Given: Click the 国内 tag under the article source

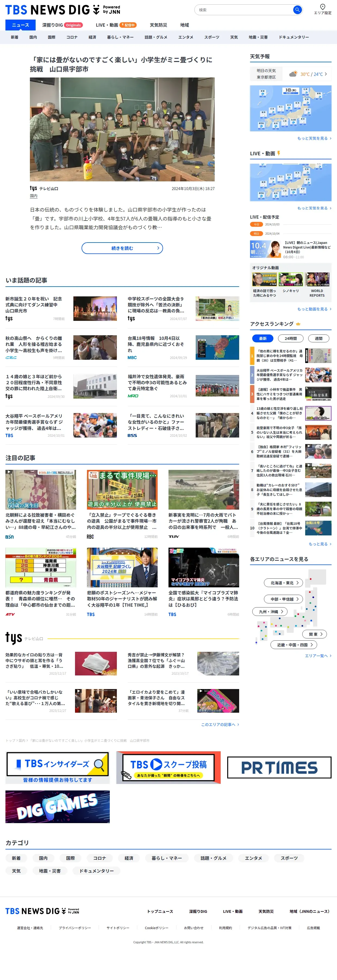Looking at the screenshot, I should [33, 196].
